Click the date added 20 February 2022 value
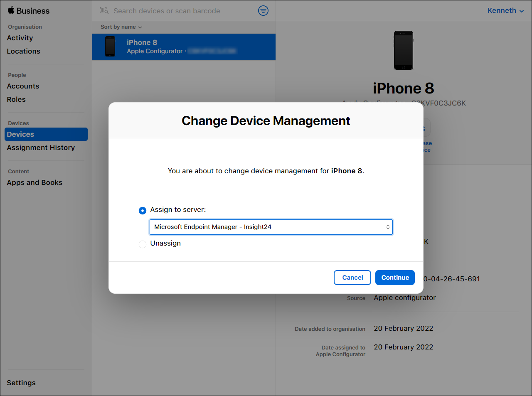This screenshot has height=396, width=532. 404,328
